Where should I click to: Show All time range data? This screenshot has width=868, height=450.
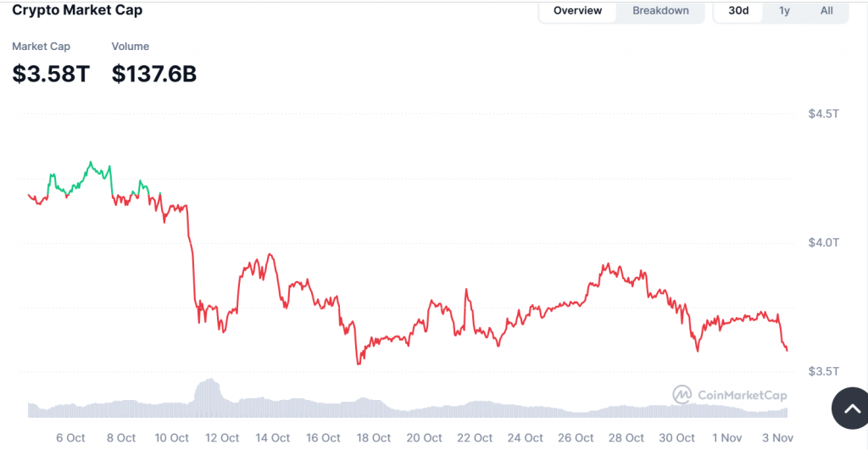[826, 11]
